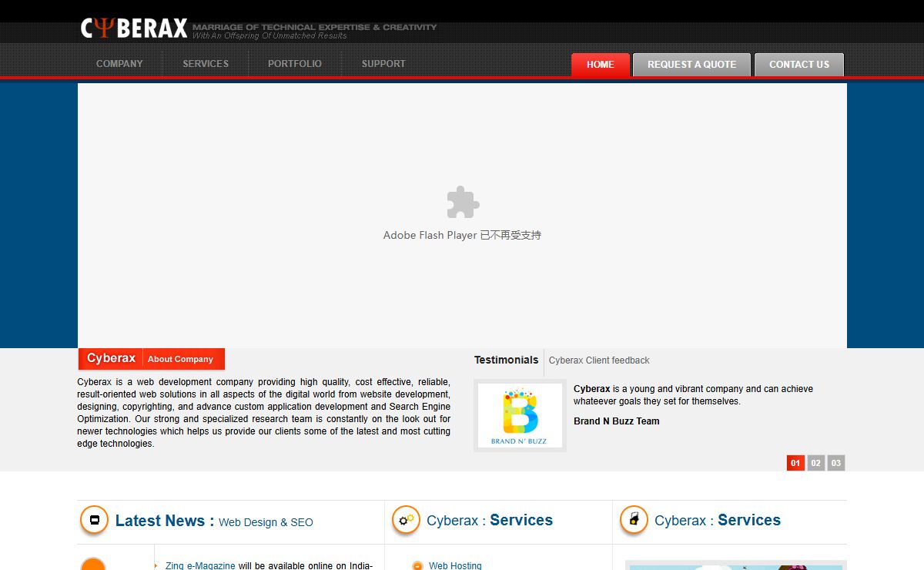Screen dimensions: 924x570
Task: Click the Cyberax logo in header
Action: (x=134, y=28)
